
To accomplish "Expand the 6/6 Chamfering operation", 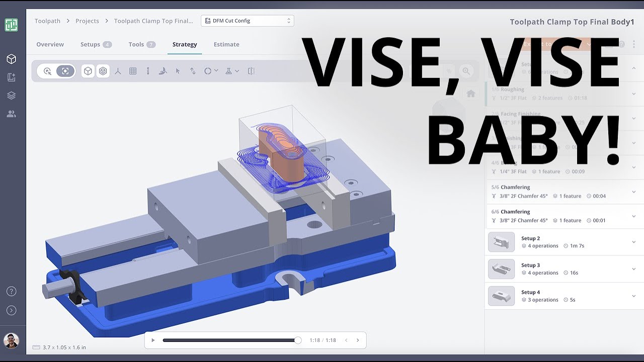I will [x=634, y=216].
